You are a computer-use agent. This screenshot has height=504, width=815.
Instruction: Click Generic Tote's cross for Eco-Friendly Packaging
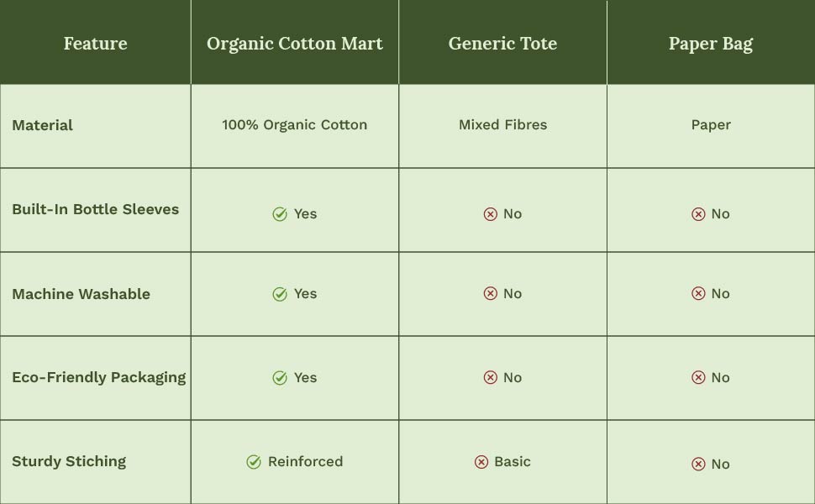[491, 378]
